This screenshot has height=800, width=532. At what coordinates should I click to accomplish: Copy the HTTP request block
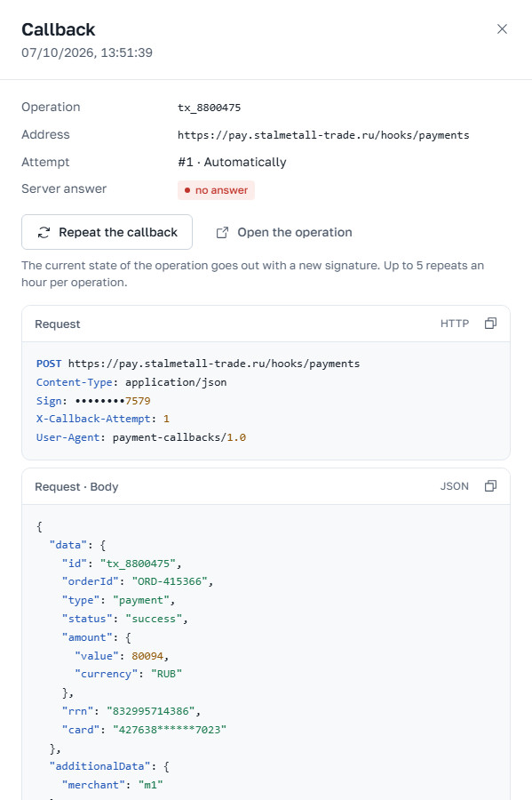(490, 324)
